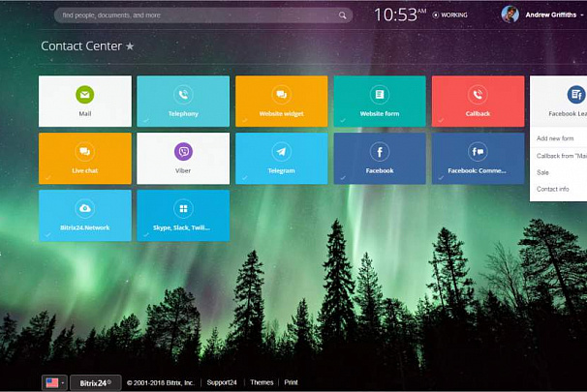This screenshot has width=587, height=392.
Task: Choose the Contact info menu entry
Action: (552, 189)
